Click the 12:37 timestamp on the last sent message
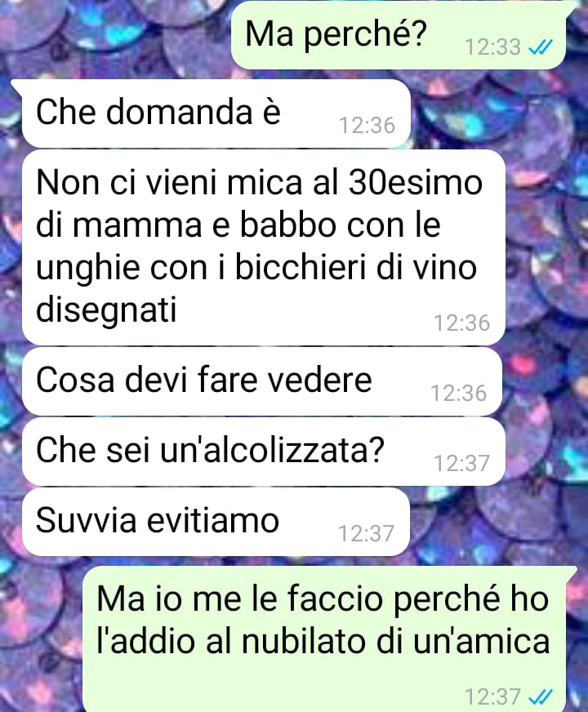This screenshot has height=712, width=588. [x=492, y=696]
